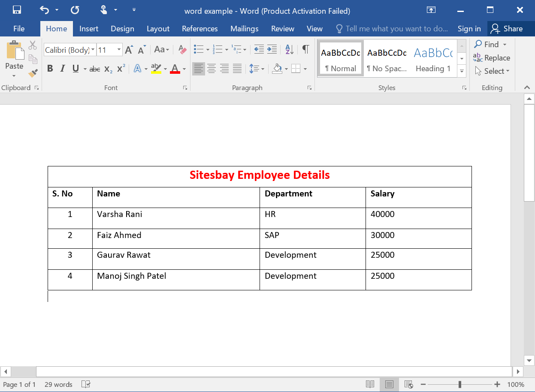Expand the Styles gallery more button

pos(462,72)
